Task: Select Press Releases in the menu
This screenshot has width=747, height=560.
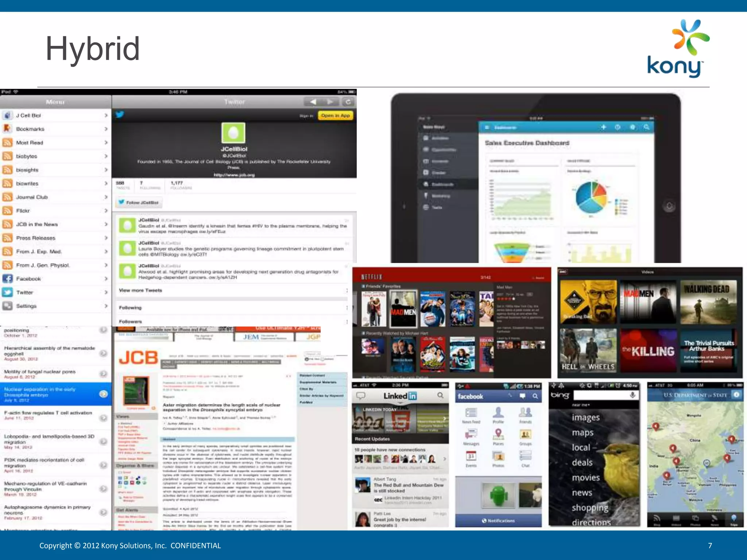Action: (35, 238)
